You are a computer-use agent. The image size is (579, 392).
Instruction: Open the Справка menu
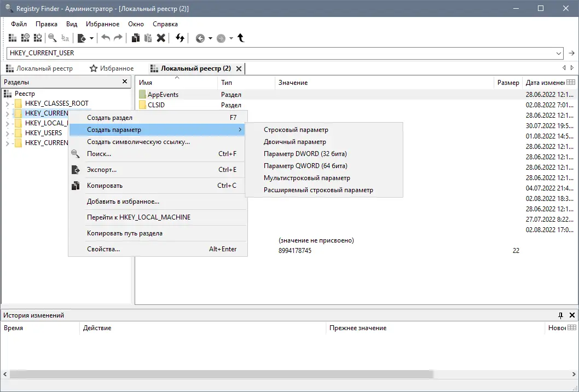coord(165,24)
